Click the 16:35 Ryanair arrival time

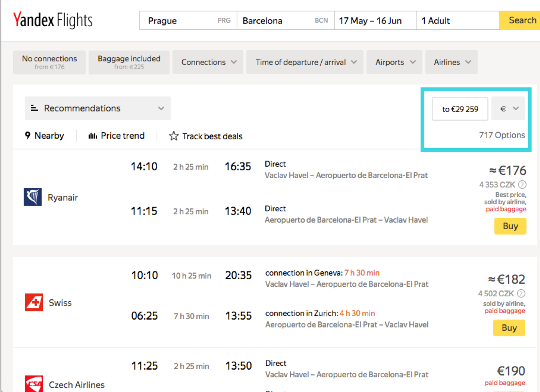(238, 167)
